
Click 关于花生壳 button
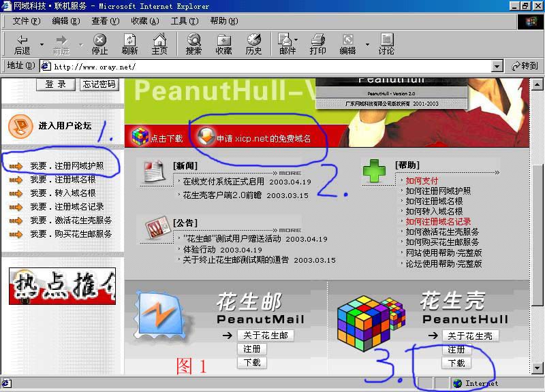click(470, 336)
